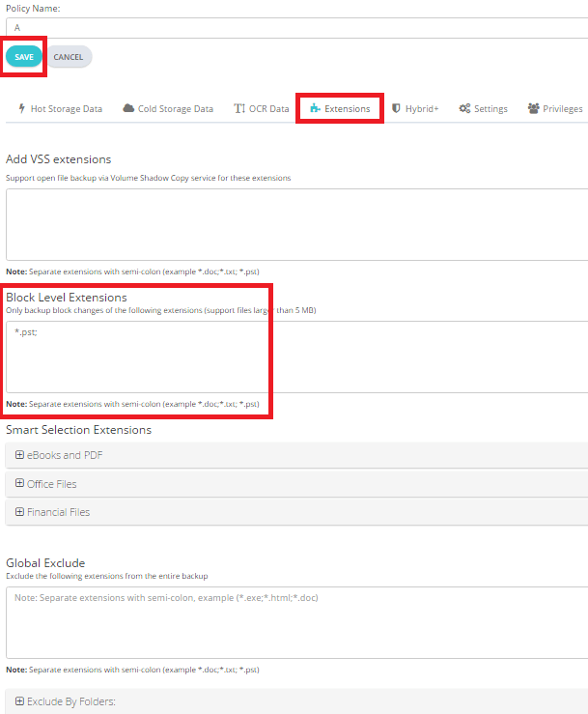Viewport: 588px width, 714px height.
Task: Open the OCR Data tab
Action: click(x=262, y=109)
